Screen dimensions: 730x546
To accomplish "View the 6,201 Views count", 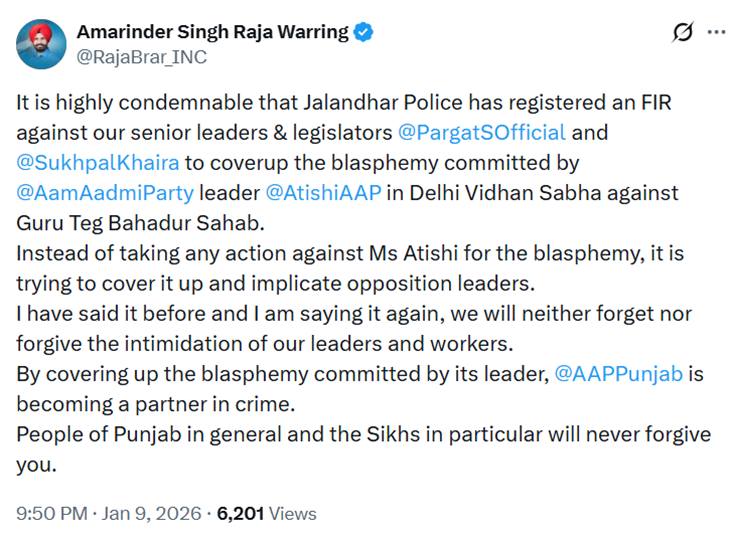I will click(x=266, y=514).
